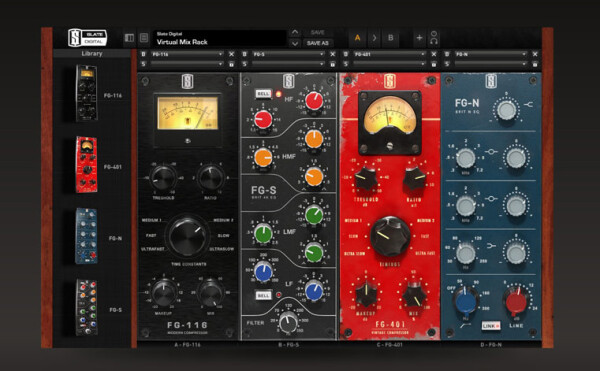Click the lock icon for FG-116 slot
The height and width of the screenshot is (371, 600).
[x=232, y=64]
